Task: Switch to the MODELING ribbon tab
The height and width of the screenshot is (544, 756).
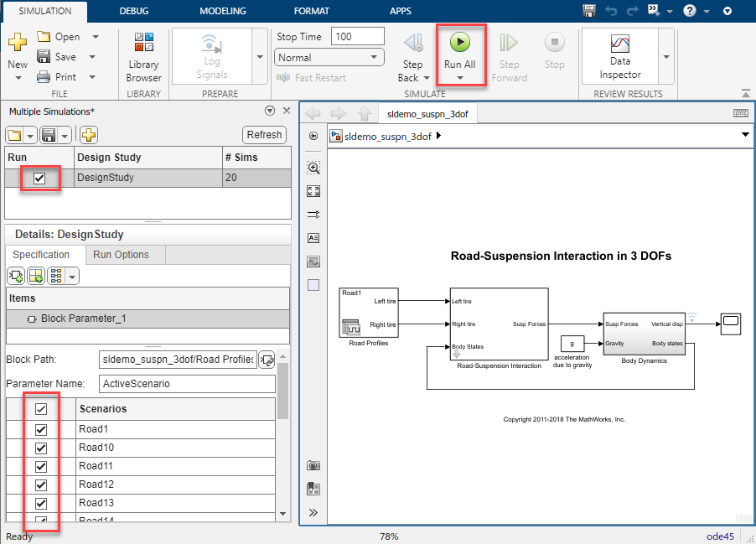Action: click(223, 11)
